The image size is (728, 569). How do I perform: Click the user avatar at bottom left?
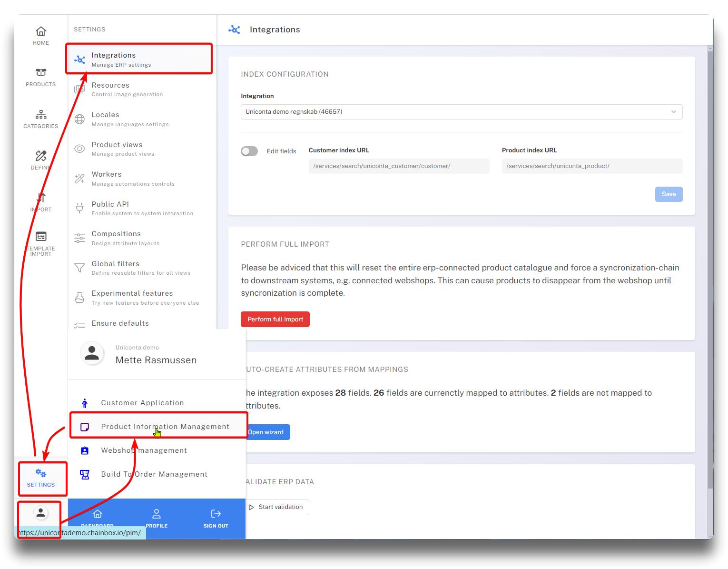click(41, 513)
